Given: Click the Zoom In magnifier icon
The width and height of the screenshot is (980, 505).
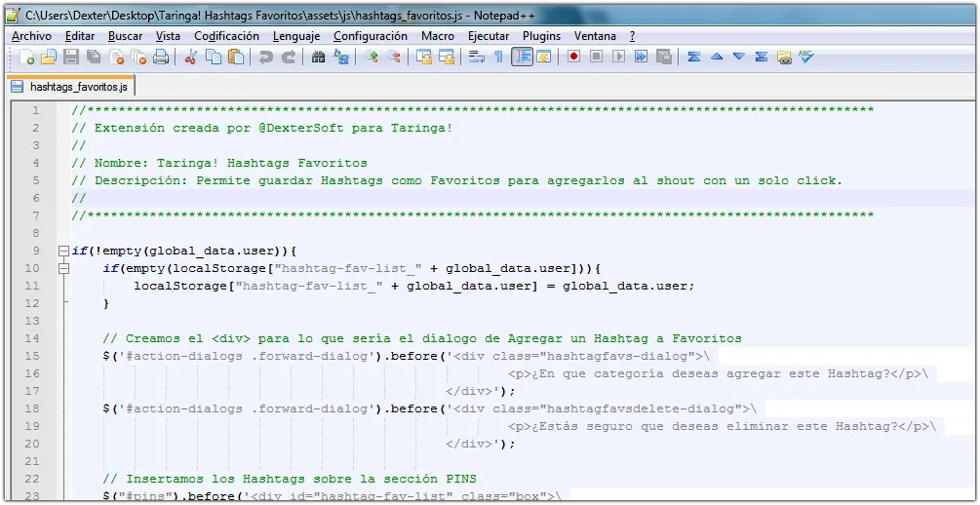Looking at the screenshot, I should click(372, 58).
